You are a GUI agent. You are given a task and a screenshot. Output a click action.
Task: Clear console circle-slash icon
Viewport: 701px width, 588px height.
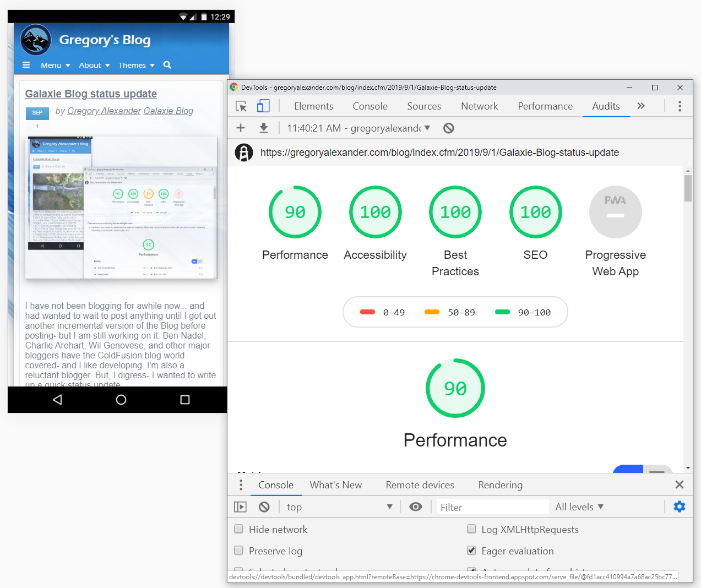click(264, 507)
